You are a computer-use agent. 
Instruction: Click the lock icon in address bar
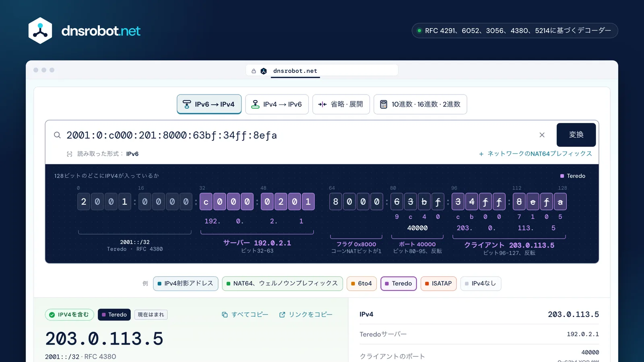pyautogui.click(x=254, y=71)
